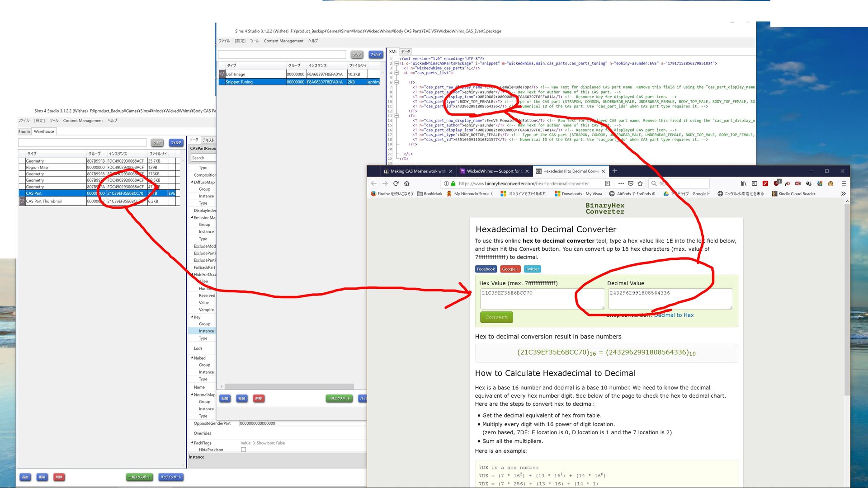The image size is (868, 488).
Task: Close the WickedWhims Support tab
Action: [527, 171]
